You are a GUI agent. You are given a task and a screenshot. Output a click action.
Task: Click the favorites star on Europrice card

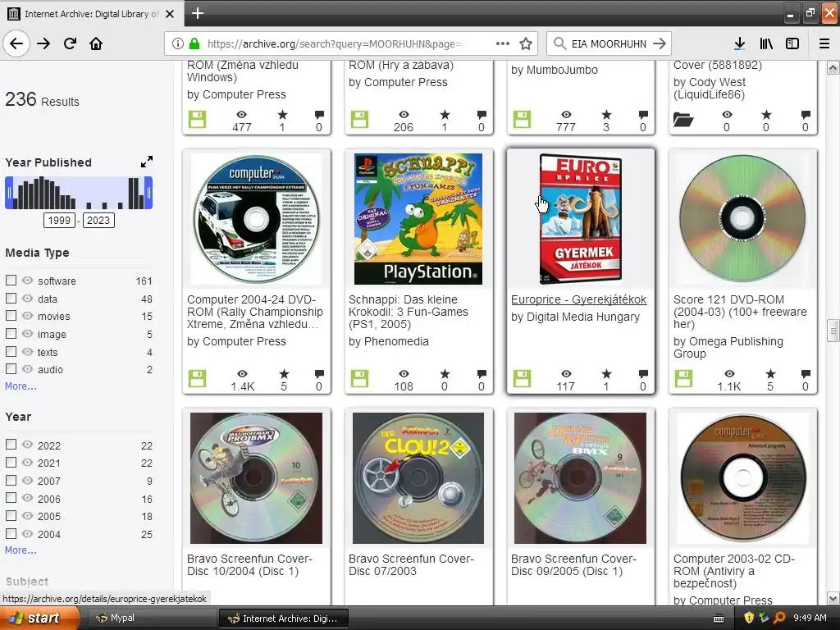[x=606, y=373]
